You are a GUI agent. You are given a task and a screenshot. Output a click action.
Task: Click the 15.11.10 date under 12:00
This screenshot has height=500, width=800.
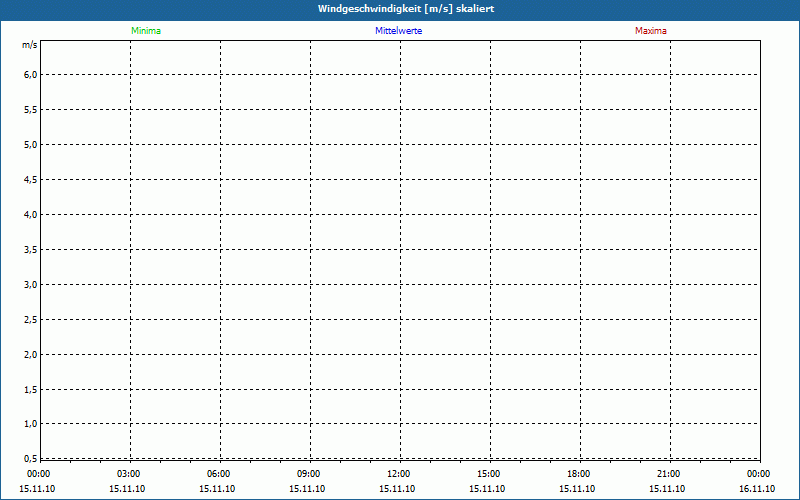pyautogui.click(x=397, y=488)
